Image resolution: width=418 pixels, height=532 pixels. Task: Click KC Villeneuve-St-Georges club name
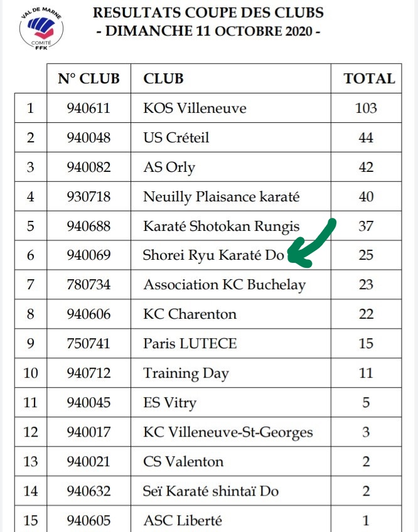click(228, 432)
